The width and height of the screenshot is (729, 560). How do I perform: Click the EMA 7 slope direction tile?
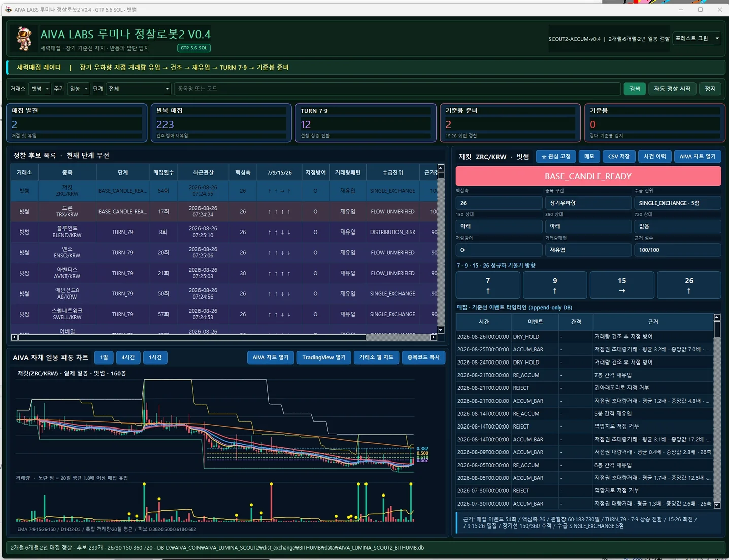coord(488,285)
